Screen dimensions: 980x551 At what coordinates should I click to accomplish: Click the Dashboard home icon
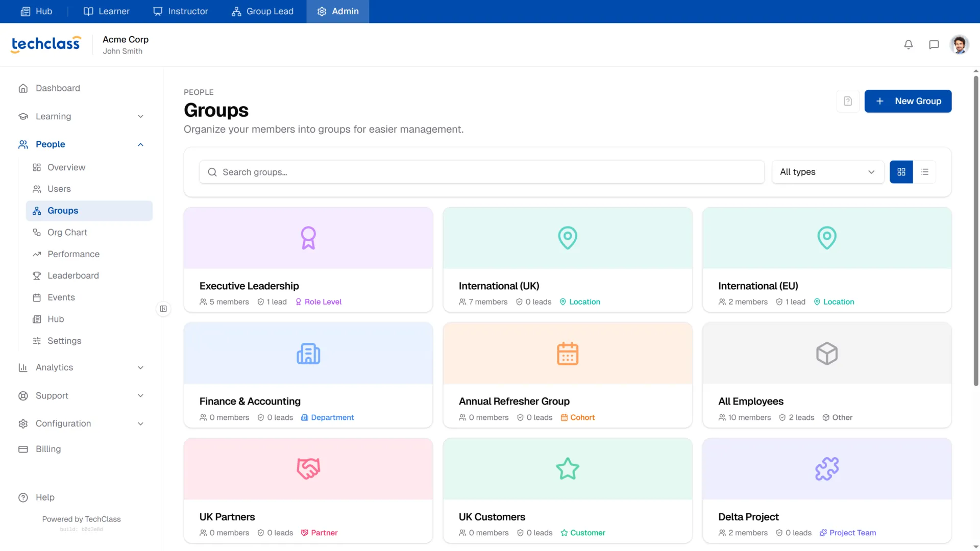click(x=23, y=88)
